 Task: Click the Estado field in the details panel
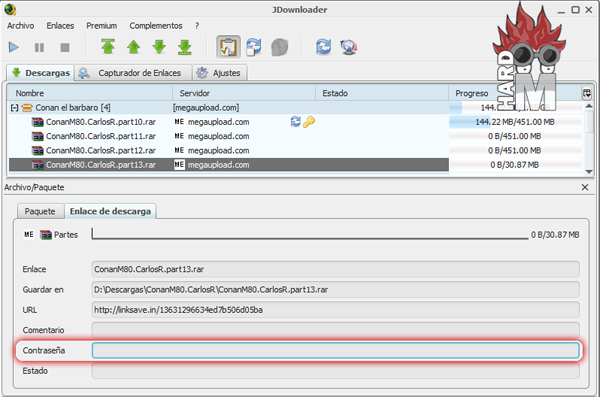click(x=336, y=371)
